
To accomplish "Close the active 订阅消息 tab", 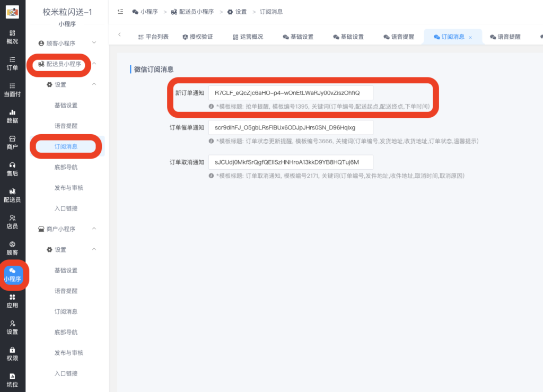I will point(470,37).
